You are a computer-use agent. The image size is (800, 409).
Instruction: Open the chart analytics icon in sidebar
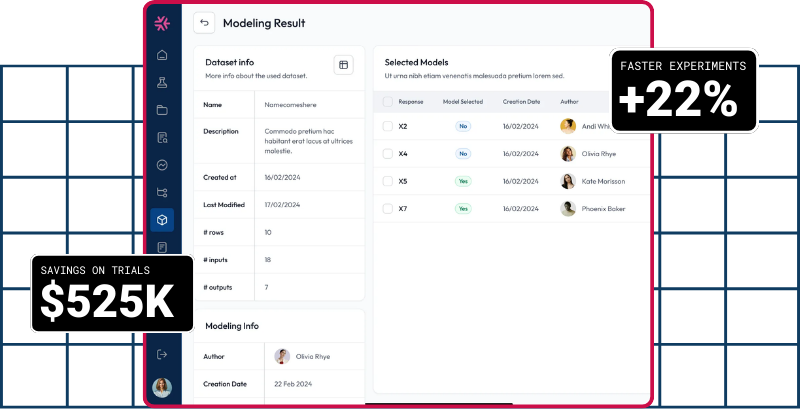click(x=162, y=165)
